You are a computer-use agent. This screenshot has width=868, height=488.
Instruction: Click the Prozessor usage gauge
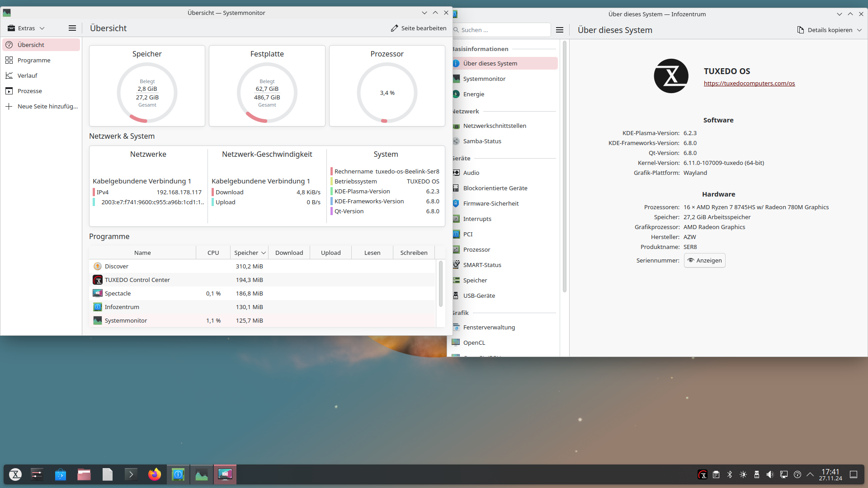click(387, 93)
